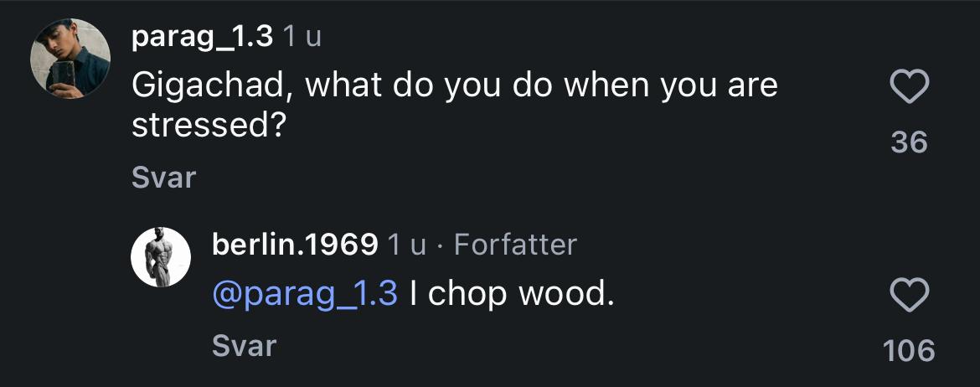
Task: Open parag_1.3's profile picture
Action: (x=70, y=58)
